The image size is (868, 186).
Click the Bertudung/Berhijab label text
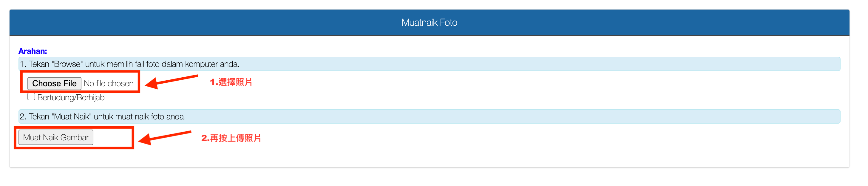pyautogui.click(x=71, y=98)
